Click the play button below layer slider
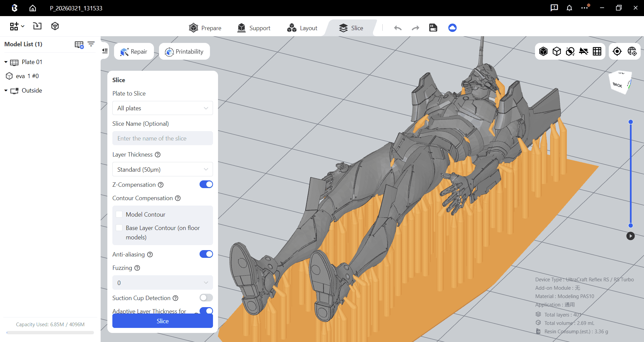This screenshot has width=644, height=342. [x=630, y=236]
